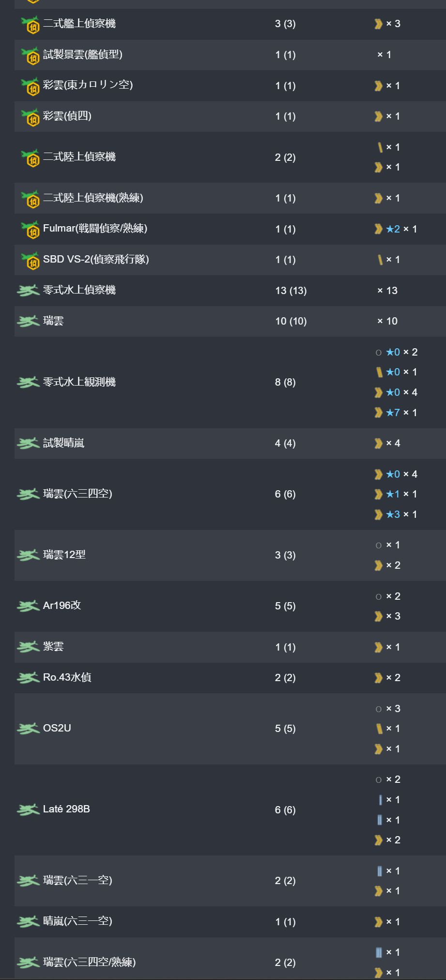Click the seaplane icon beside Laté 298B
446x980 pixels.
click(x=28, y=809)
